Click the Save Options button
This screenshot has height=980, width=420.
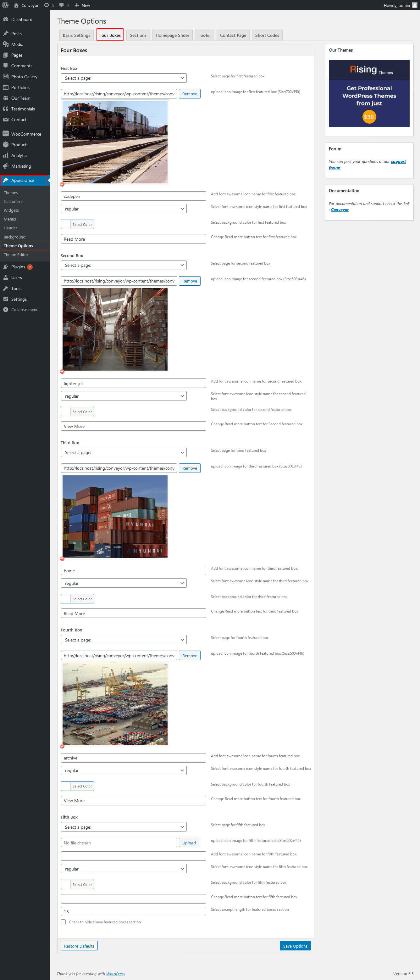(295, 946)
